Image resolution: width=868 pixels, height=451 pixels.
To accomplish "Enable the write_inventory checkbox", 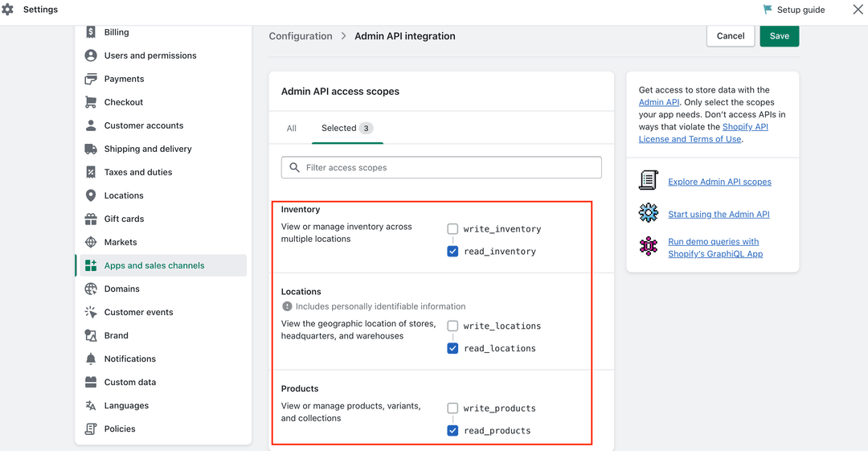I will click(x=452, y=229).
